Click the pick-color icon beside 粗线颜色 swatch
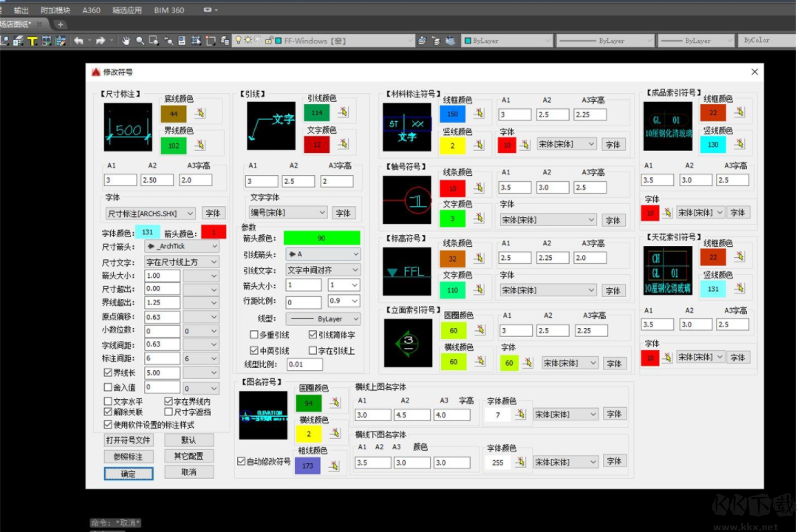 [x=334, y=466]
